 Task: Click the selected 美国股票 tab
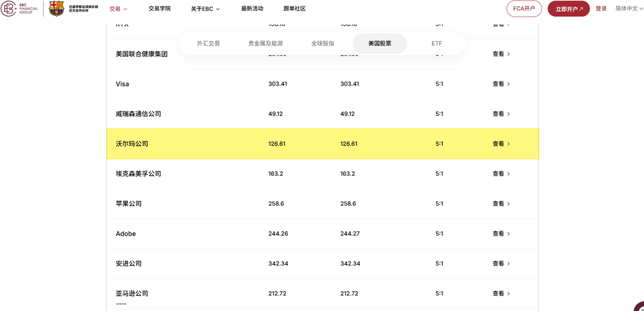point(379,43)
